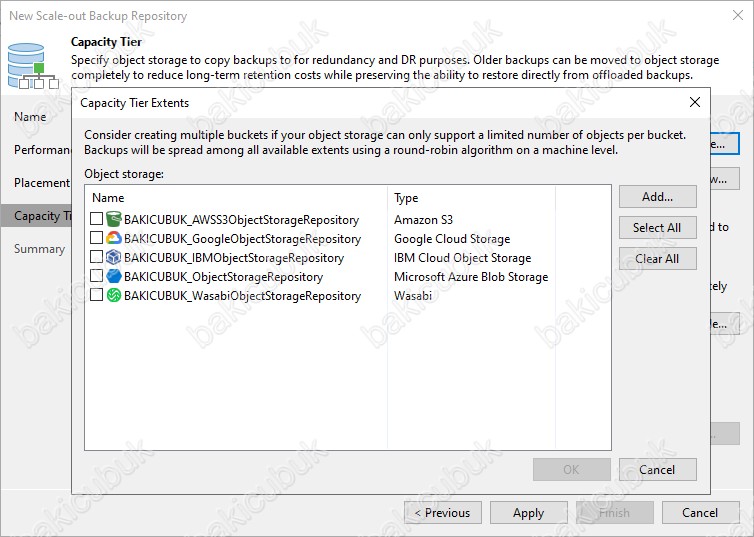Select BAKICUBUK_ObjectStorageRepository name text

(x=223, y=277)
